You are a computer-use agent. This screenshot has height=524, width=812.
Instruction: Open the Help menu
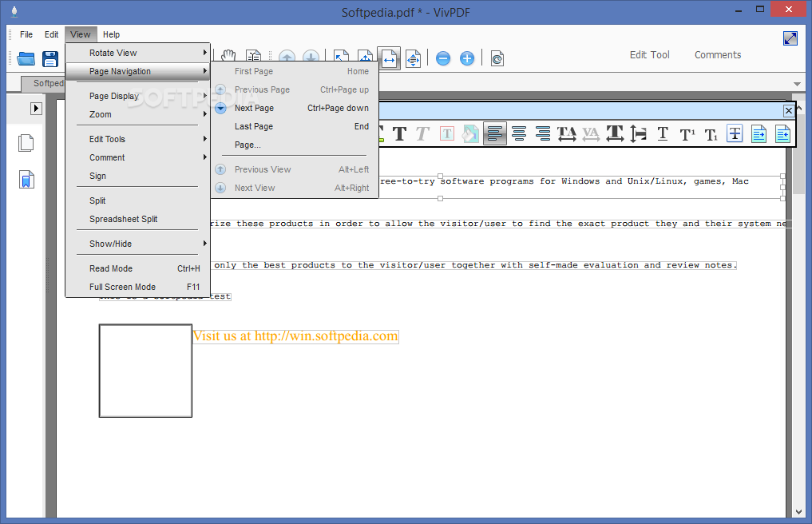[111, 34]
